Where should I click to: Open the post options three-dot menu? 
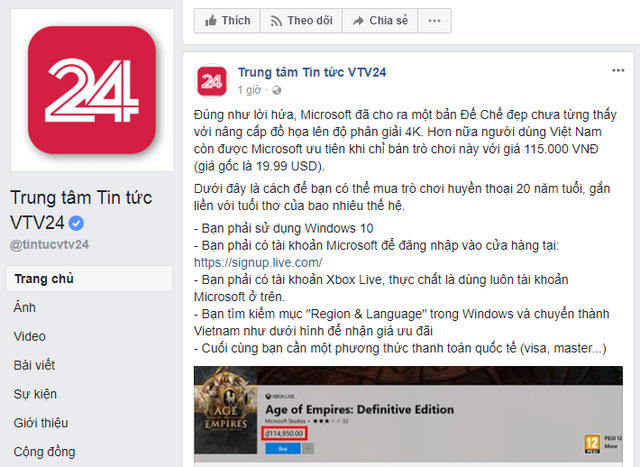click(618, 71)
